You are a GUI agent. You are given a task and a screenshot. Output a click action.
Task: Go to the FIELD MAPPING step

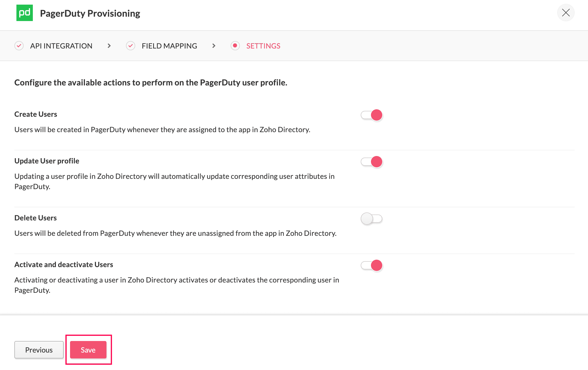[169, 46]
